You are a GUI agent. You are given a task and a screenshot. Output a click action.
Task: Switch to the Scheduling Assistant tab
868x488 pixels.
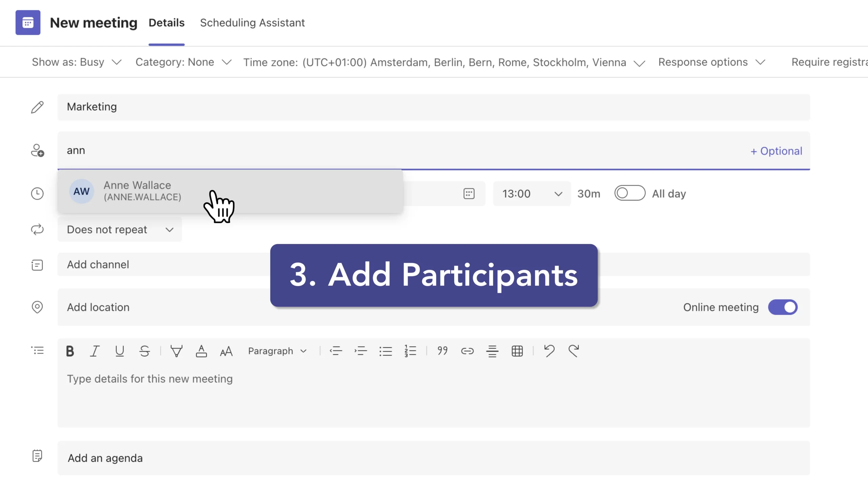click(252, 23)
